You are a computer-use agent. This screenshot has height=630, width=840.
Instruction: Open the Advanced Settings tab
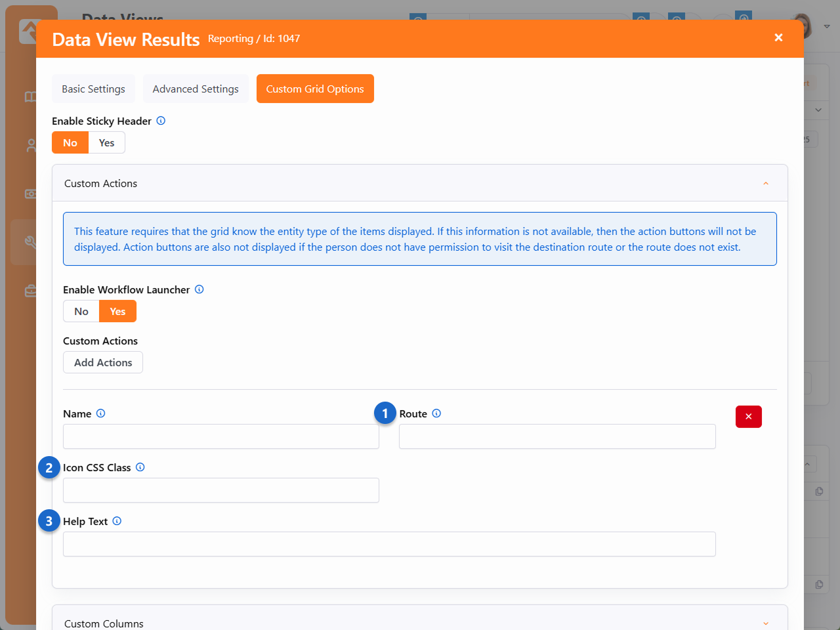[196, 89]
